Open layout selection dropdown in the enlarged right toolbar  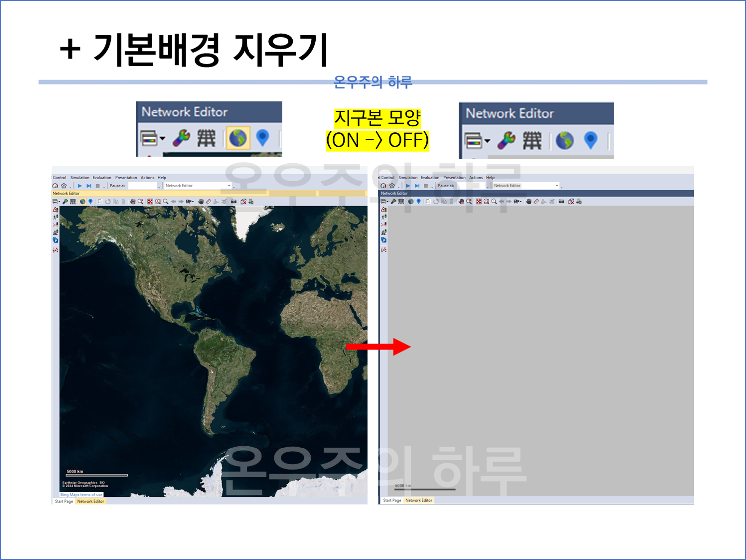pyautogui.click(x=478, y=141)
